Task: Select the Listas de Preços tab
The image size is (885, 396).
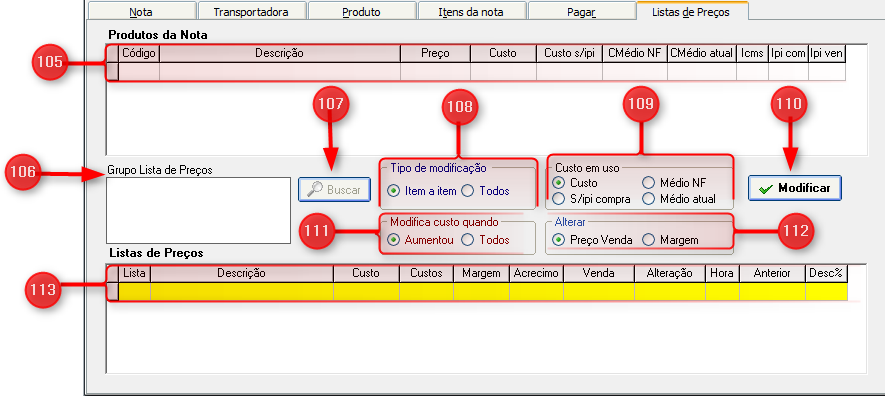Action: [x=692, y=11]
